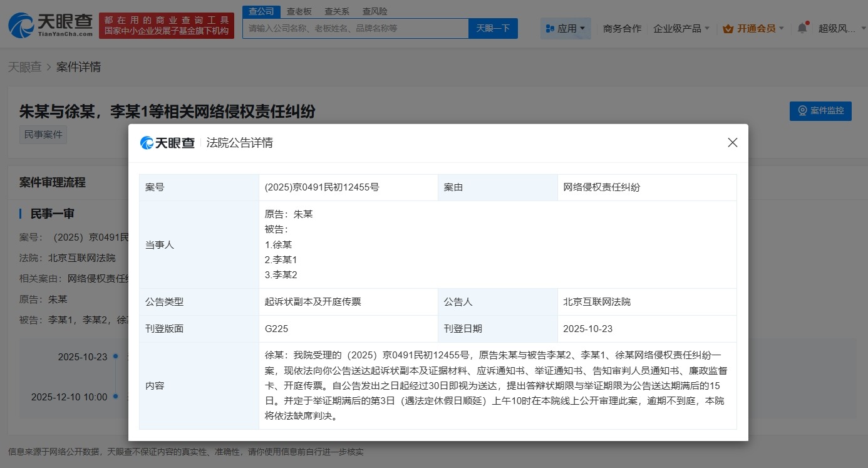Click the 天眼一下 search button
The height and width of the screenshot is (468, 868).
493,28
